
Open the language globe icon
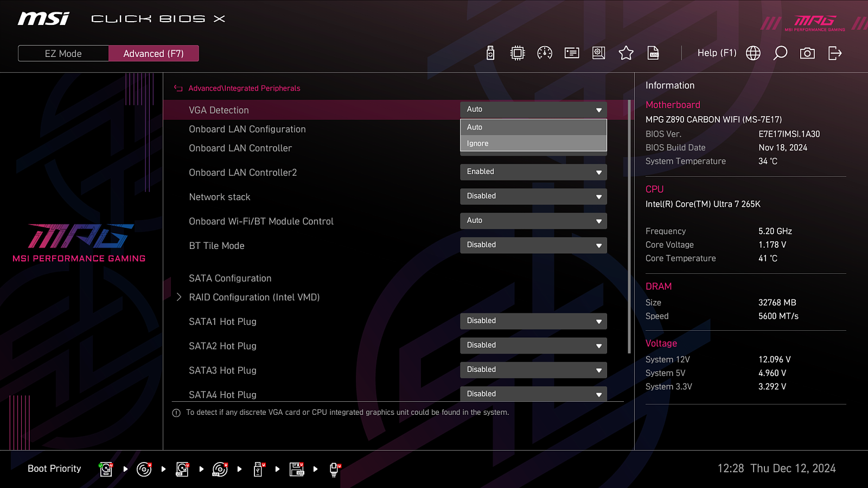753,53
